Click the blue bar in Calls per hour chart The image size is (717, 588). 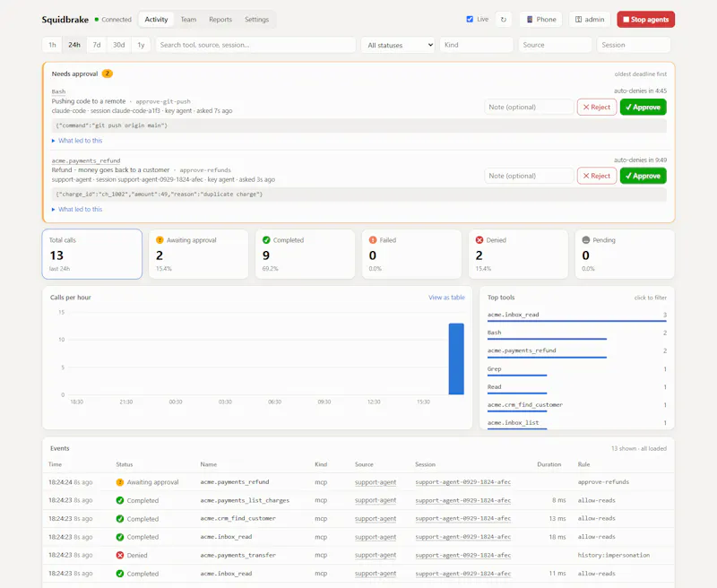[x=456, y=359]
